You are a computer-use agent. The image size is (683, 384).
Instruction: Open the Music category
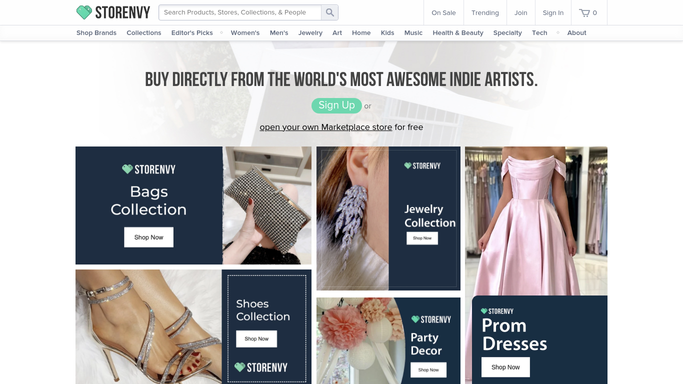click(x=413, y=33)
